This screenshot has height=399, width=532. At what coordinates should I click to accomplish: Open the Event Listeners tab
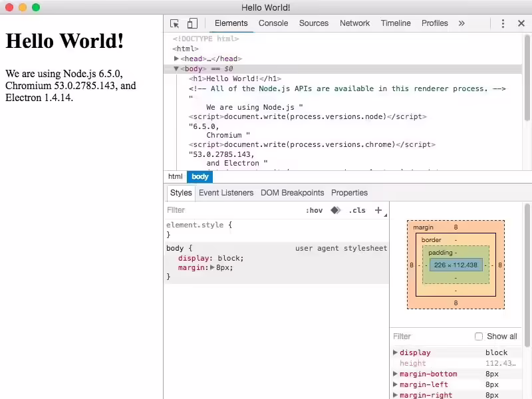[x=226, y=193]
